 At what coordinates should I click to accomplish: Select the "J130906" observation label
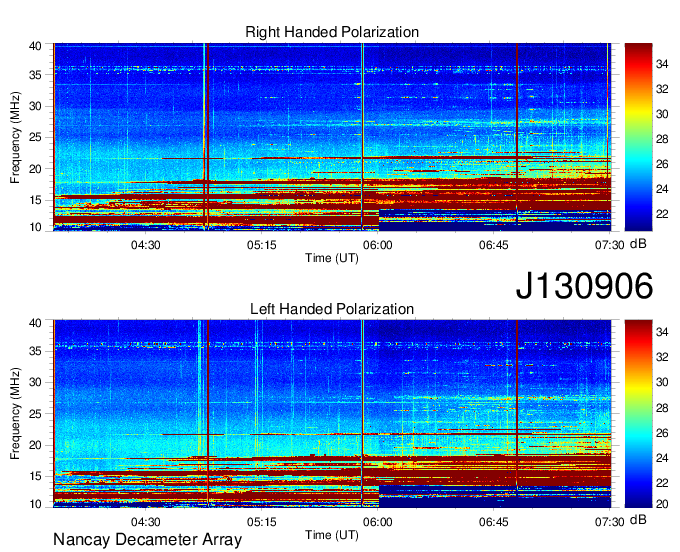584,286
